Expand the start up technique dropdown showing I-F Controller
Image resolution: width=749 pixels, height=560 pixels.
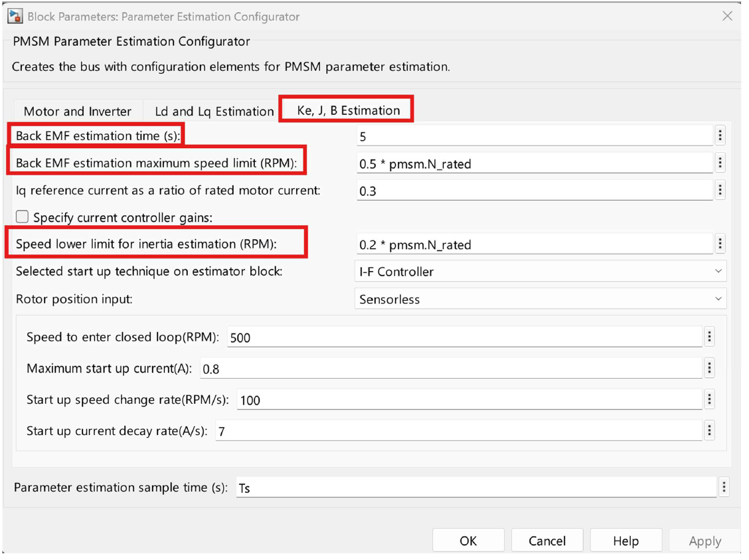click(x=541, y=272)
